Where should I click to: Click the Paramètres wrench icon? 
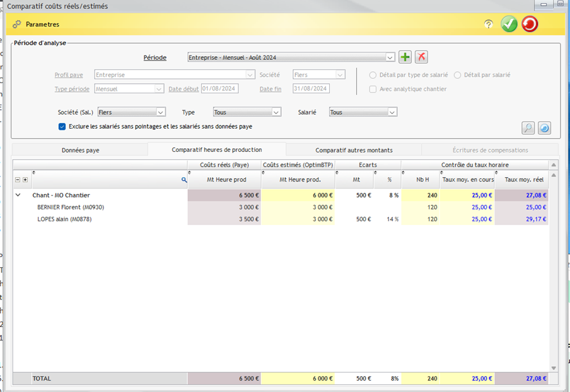coord(16,24)
